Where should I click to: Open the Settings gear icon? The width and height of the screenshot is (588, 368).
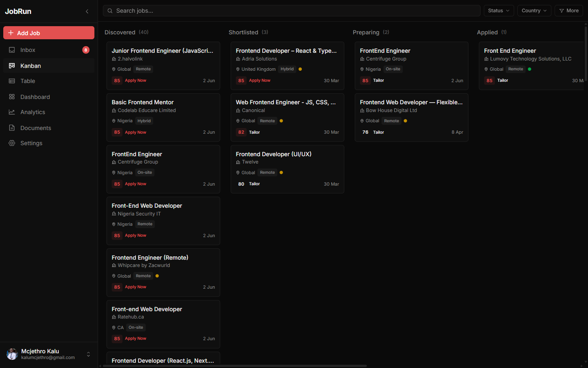coord(12,143)
